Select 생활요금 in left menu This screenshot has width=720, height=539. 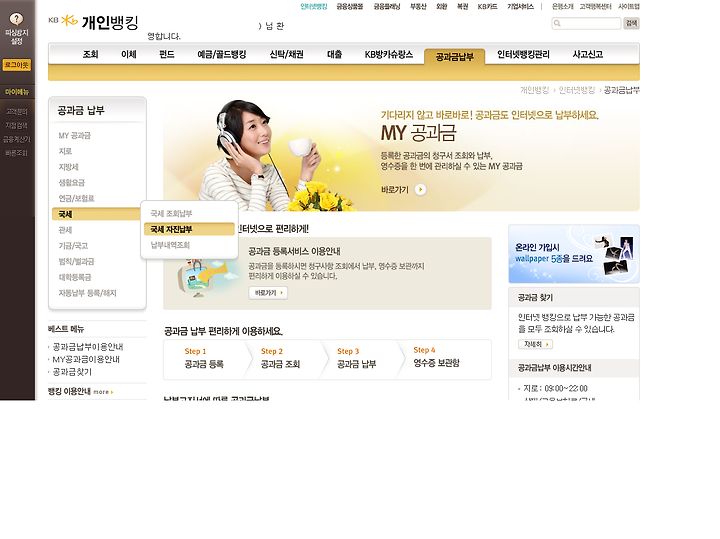[72, 182]
